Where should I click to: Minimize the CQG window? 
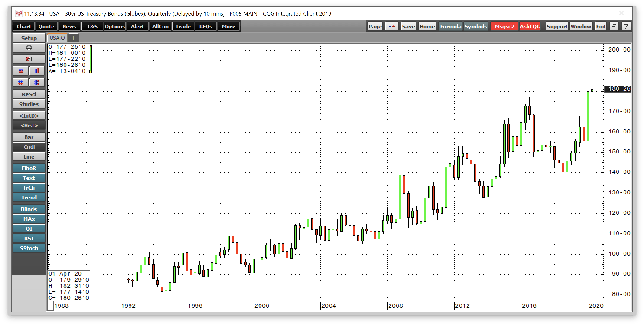(579, 13)
